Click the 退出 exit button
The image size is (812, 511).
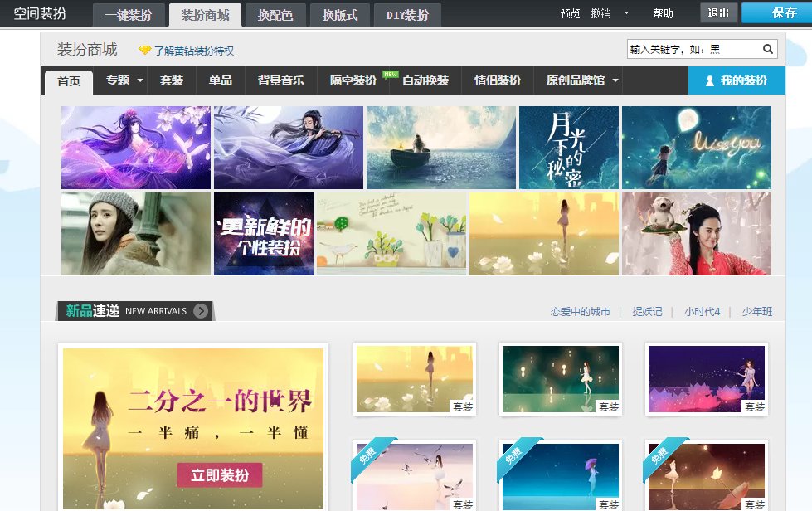(x=718, y=13)
